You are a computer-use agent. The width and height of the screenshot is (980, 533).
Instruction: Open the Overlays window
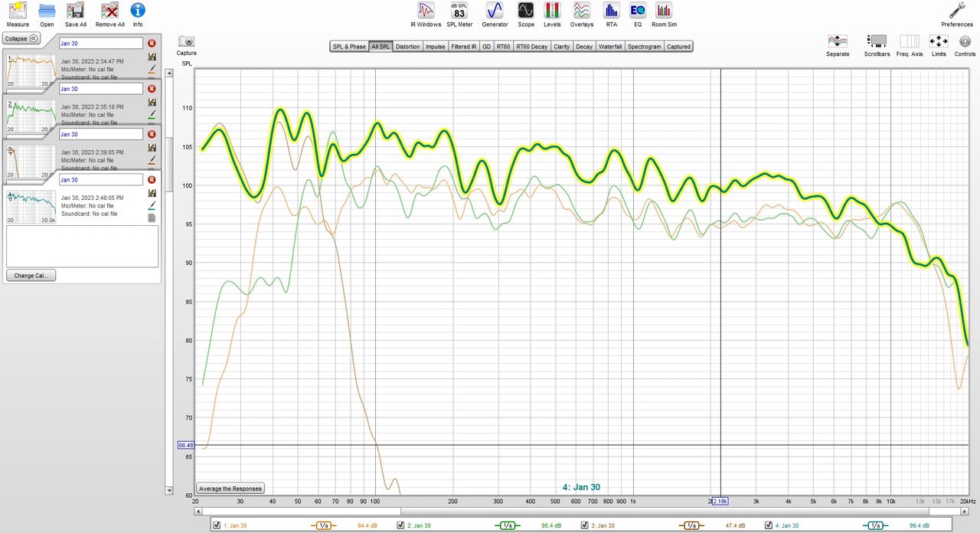[582, 15]
